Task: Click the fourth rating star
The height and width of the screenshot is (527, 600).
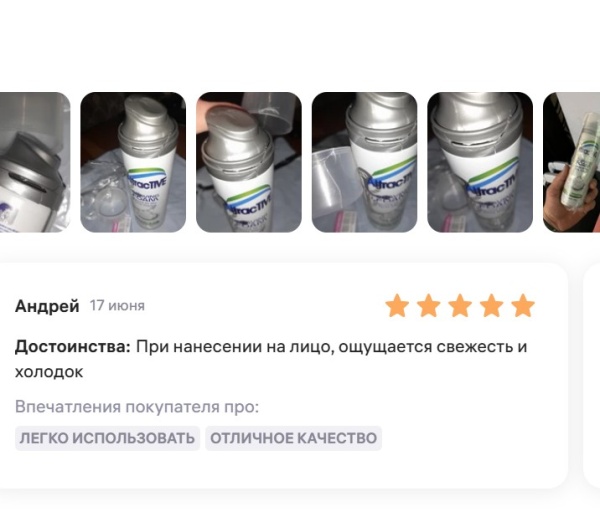Action: pos(491,306)
